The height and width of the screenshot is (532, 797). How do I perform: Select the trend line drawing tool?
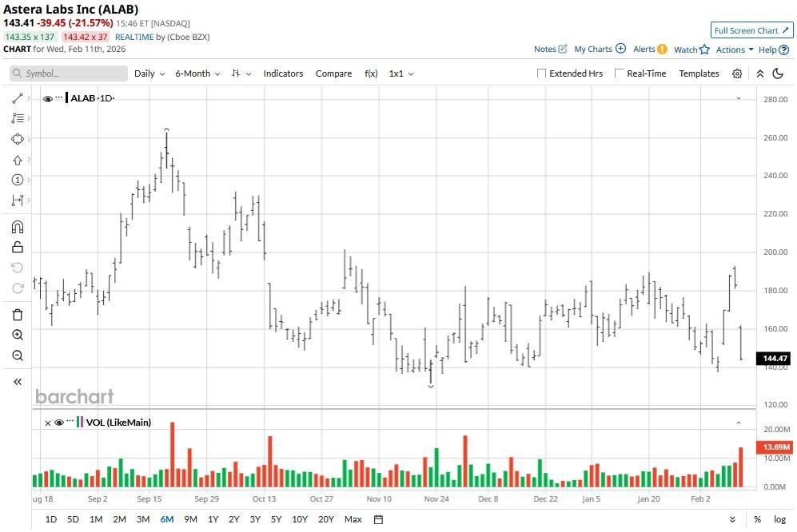click(18, 98)
